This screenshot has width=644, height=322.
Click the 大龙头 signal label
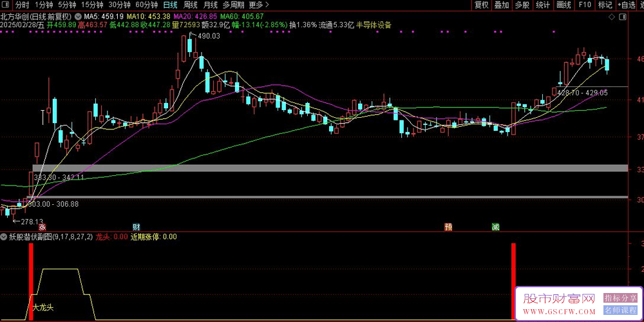(43, 307)
